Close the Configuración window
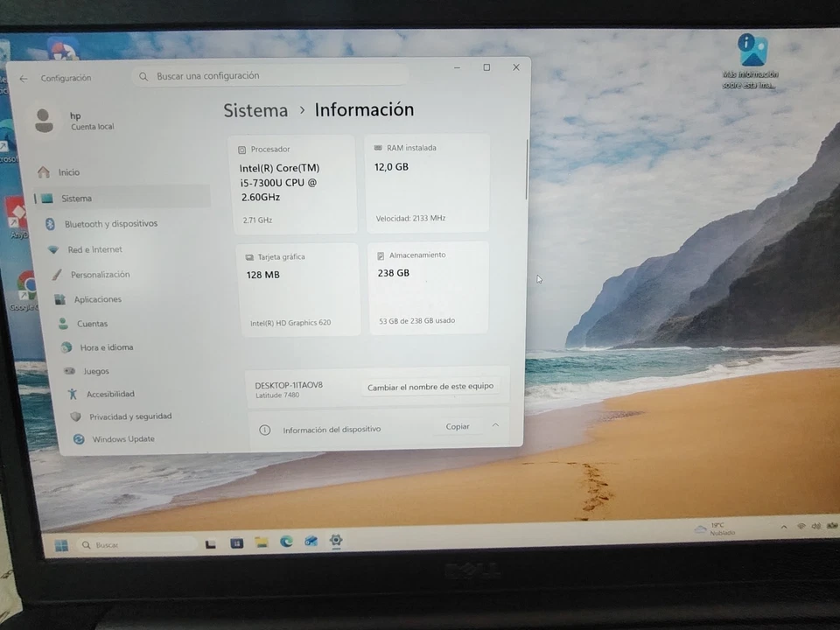 (516, 67)
